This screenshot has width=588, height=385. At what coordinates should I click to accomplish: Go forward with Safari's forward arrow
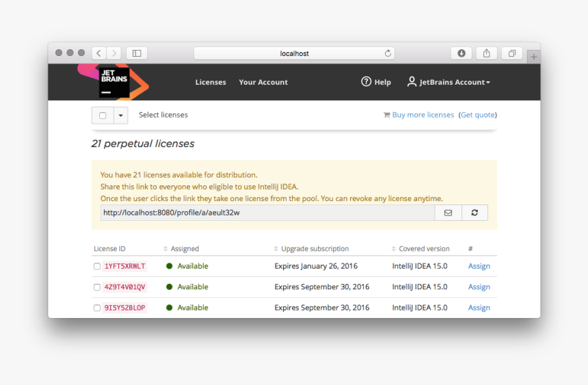click(x=114, y=53)
